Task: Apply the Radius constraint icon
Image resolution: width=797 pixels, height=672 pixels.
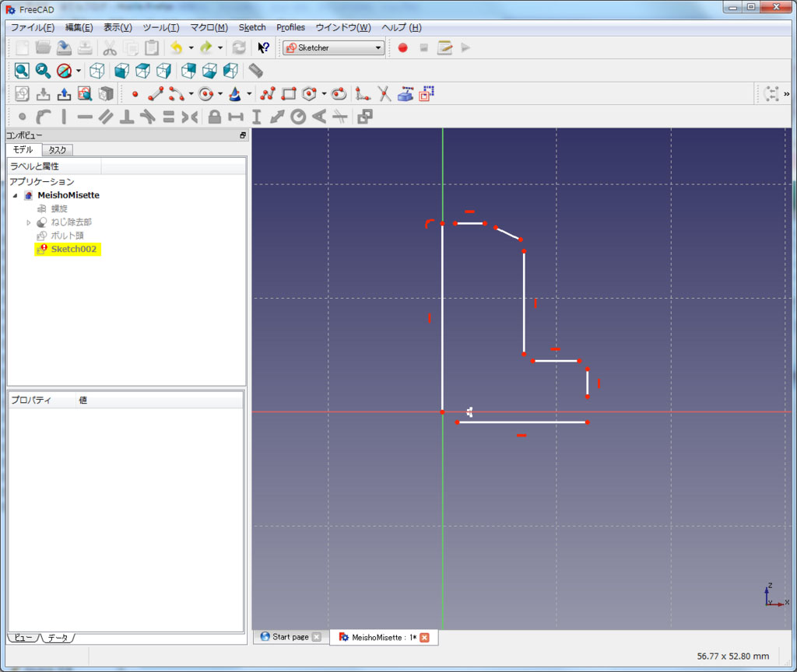Action: coord(298,117)
